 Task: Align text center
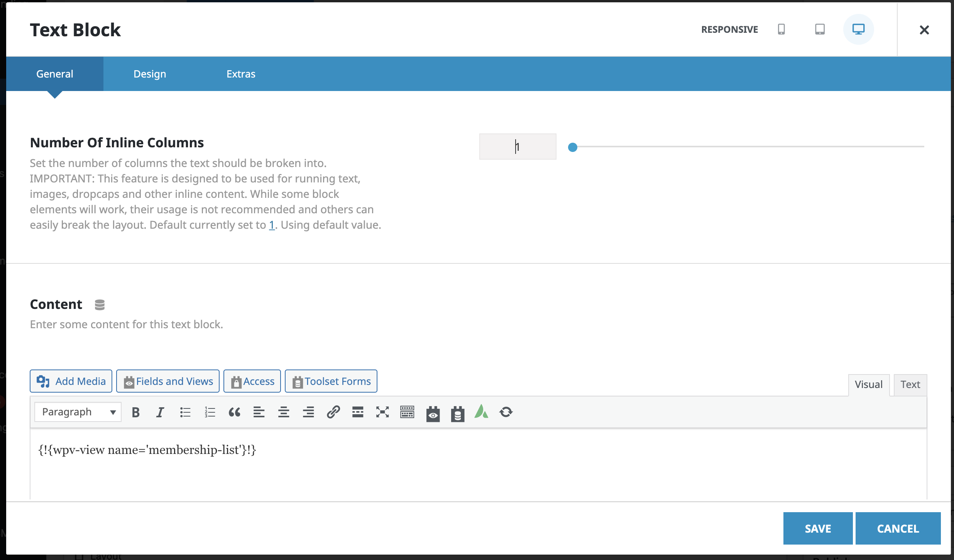(x=284, y=412)
